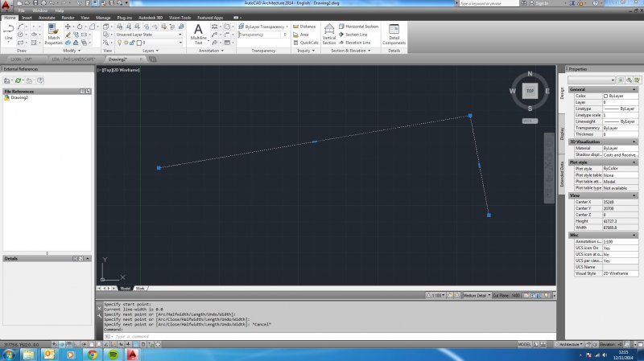Click the Help question mark icon
This screenshot has height=361, width=644.
(596, 3)
